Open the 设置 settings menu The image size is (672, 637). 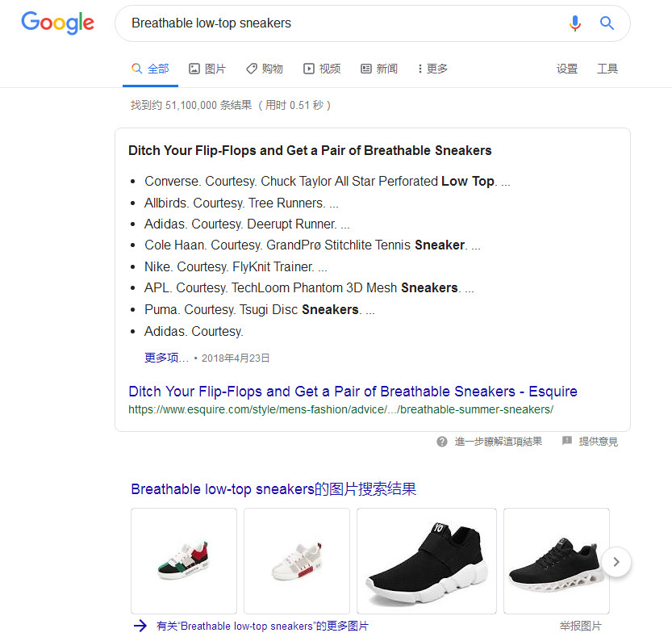(567, 69)
